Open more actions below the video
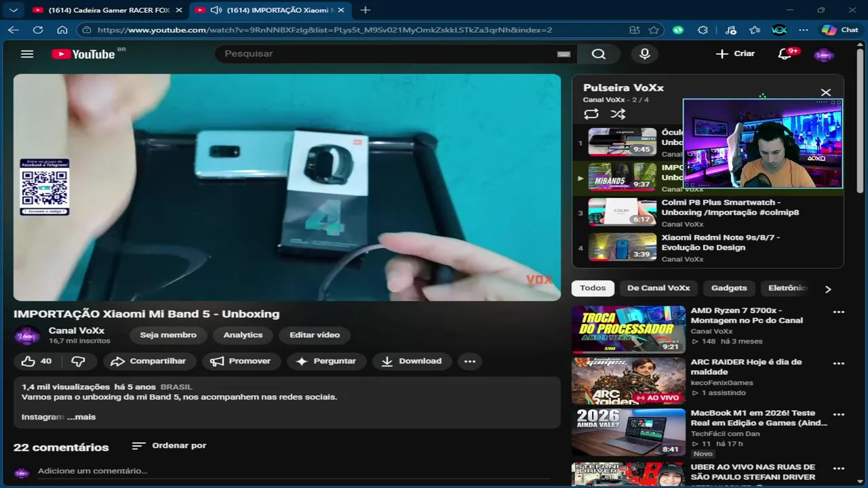 click(470, 361)
